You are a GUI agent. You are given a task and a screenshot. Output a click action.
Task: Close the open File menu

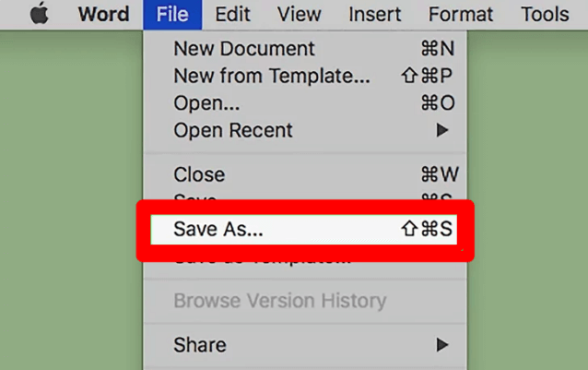pyautogui.click(x=172, y=14)
